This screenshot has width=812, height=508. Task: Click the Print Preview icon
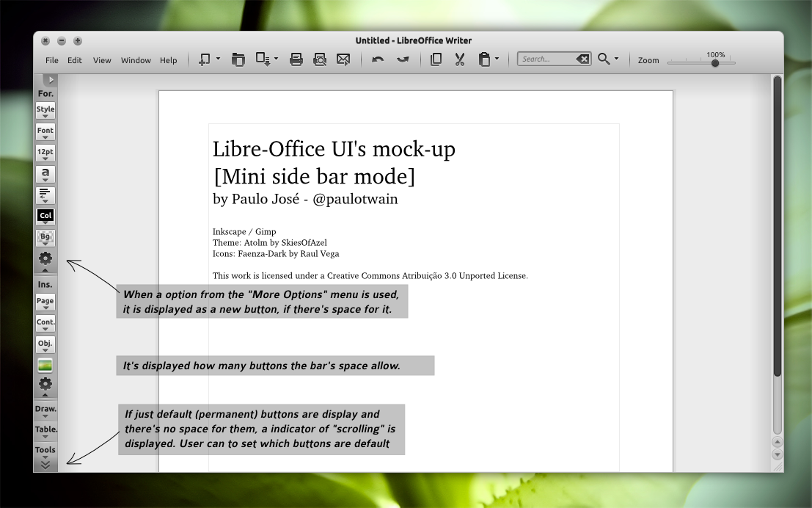(x=320, y=59)
